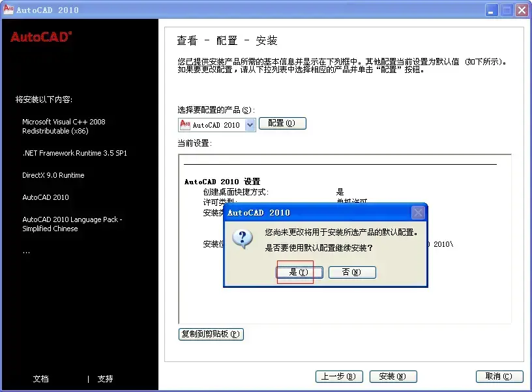Click the AutoCAD red logo in sidebar
This screenshot has width=532, height=392.
pos(41,36)
